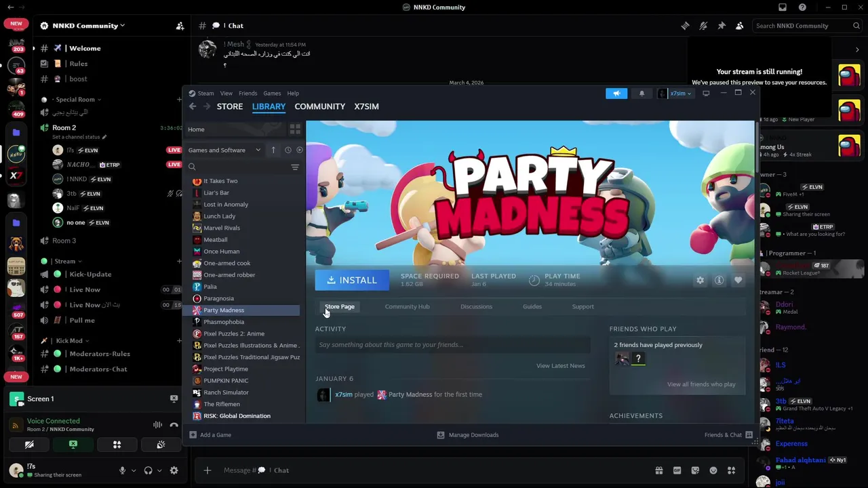Open Discord noise suppression waveform icon
Image resolution: width=868 pixels, height=488 pixels.
tap(157, 425)
